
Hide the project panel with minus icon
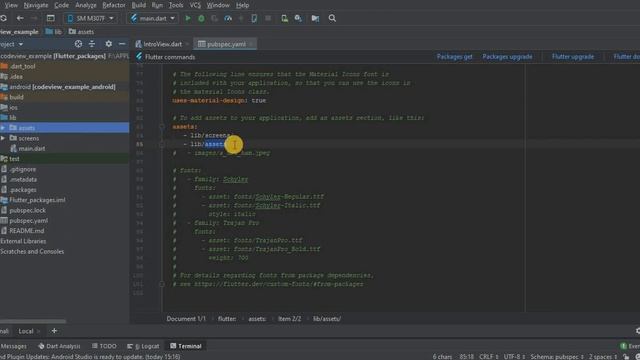[x=122, y=44]
